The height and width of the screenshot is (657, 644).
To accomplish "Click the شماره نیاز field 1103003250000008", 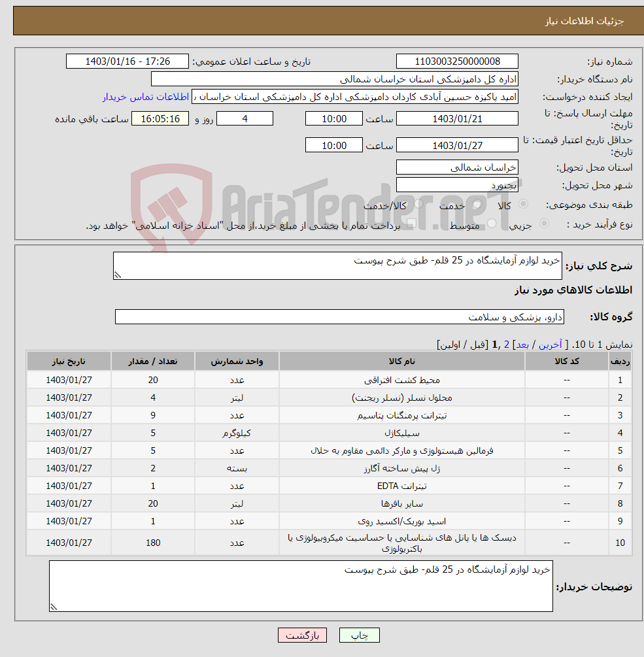I will tap(457, 61).
